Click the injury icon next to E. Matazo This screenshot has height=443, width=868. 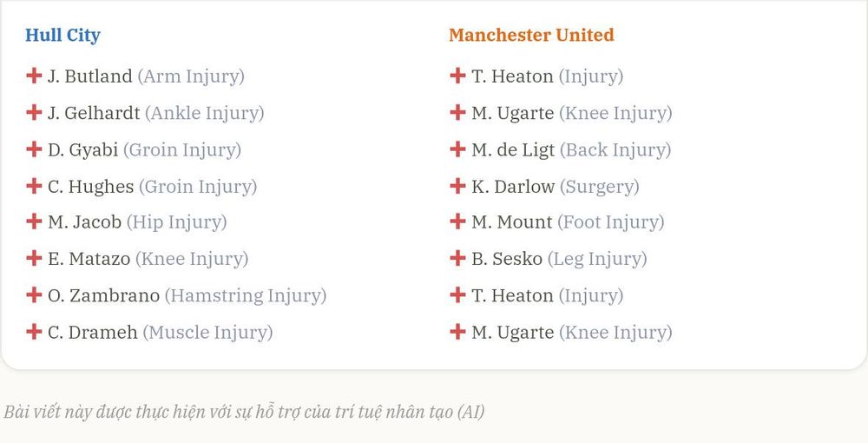[34, 258]
